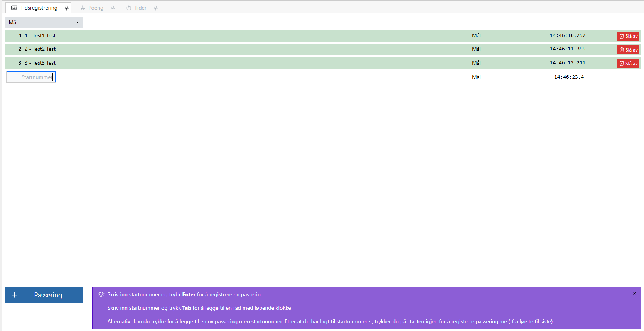This screenshot has width=644, height=331.
Task: Click Mål cell in Test3 row
Action: pyautogui.click(x=476, y=63)
